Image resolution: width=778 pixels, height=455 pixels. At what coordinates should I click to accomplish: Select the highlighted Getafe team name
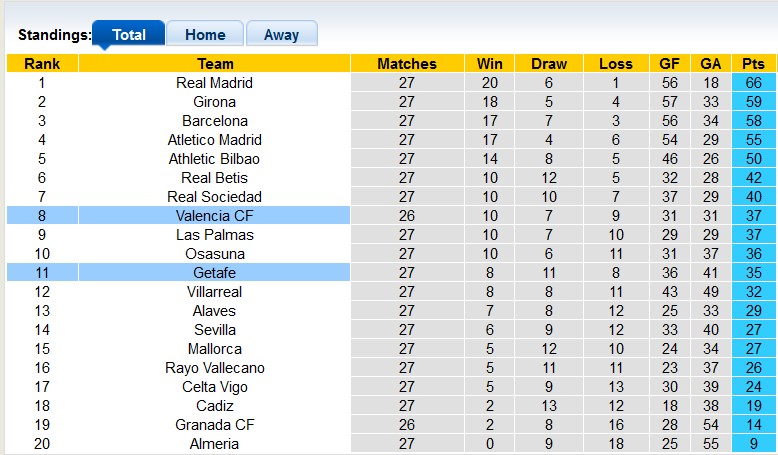pyautogui.click(x=214, y=273)
